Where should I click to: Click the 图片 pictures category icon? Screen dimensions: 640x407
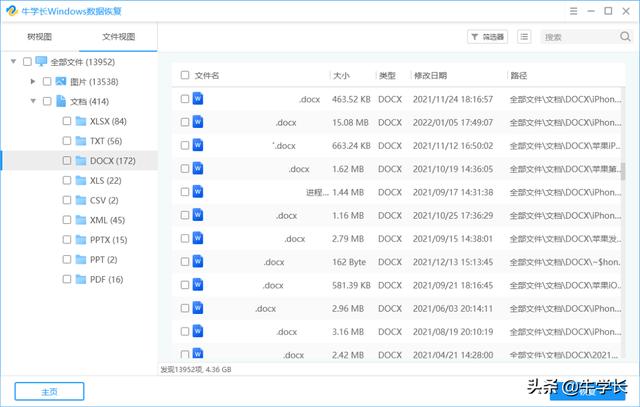[61, 81]
